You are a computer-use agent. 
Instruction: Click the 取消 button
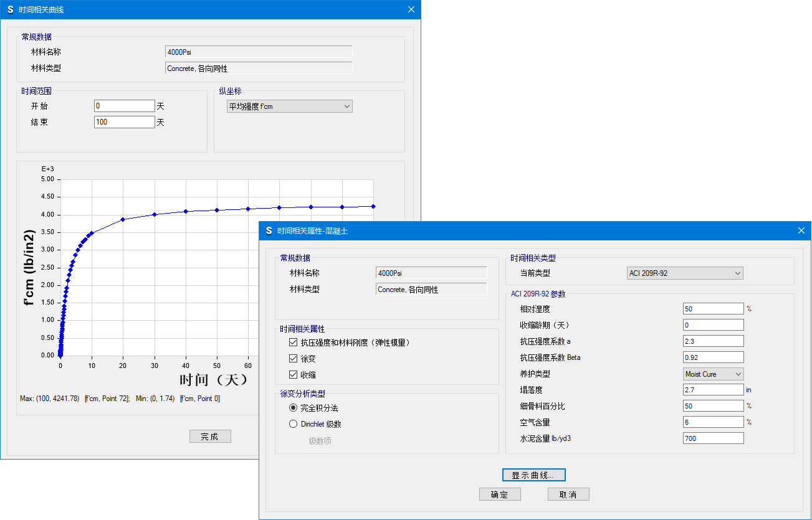pyautogui.click(x=568, y=494)
